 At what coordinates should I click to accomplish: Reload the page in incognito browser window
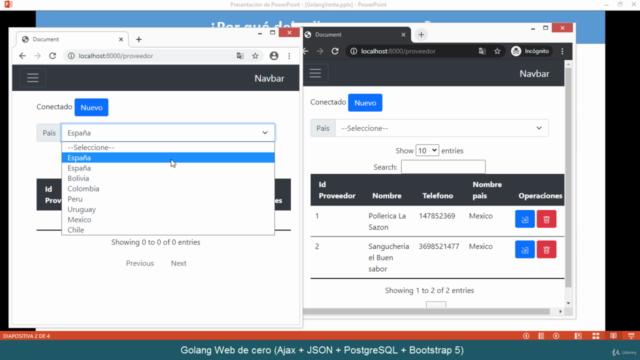click(335, 51)
